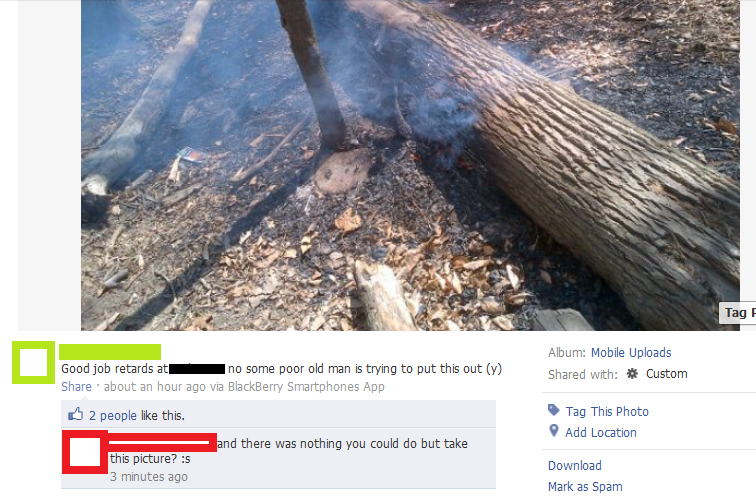Screen dimensions: 756x499
Task: Click the Share link under the post
Action: point(76,387)
